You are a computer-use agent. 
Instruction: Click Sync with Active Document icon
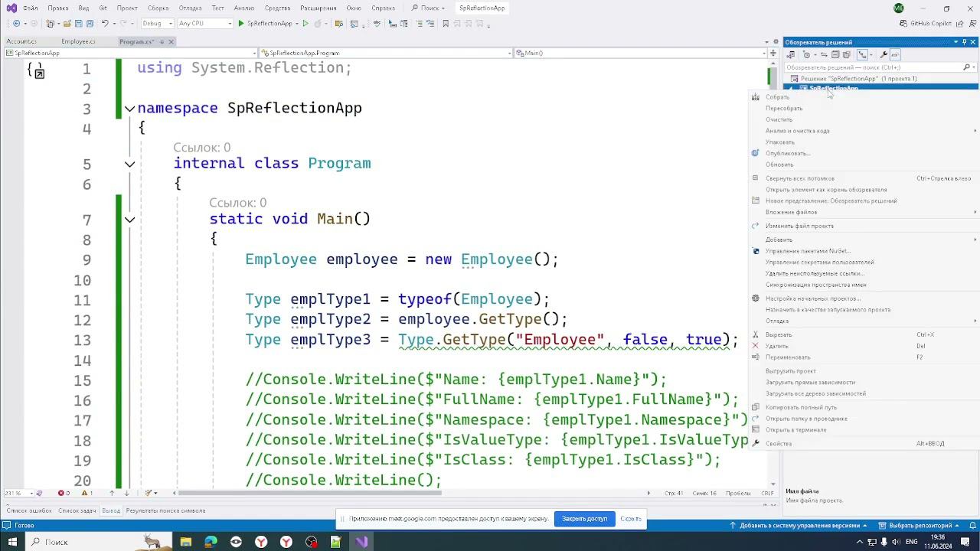pos(824,55)
